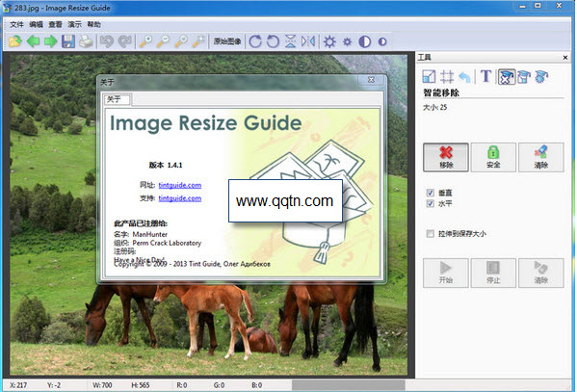Screen dimensions: 577x392
Task: Flip image horizontally icon
Action: coord(308,41)
